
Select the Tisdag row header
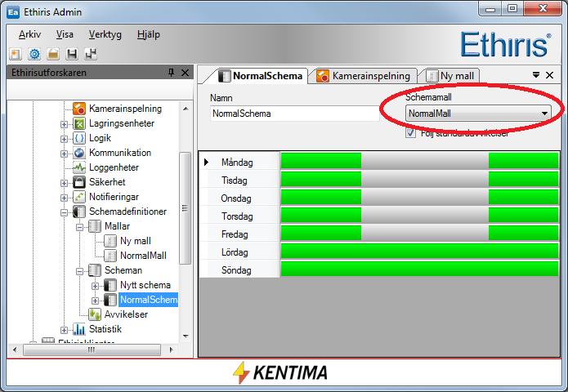point(239,180)
